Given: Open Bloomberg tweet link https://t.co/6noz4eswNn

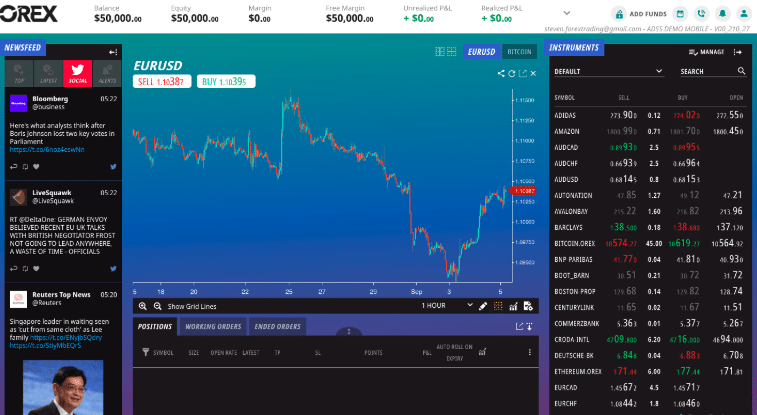Looking at the screenshot, I should pyautogui.click(x=47, y=150).
